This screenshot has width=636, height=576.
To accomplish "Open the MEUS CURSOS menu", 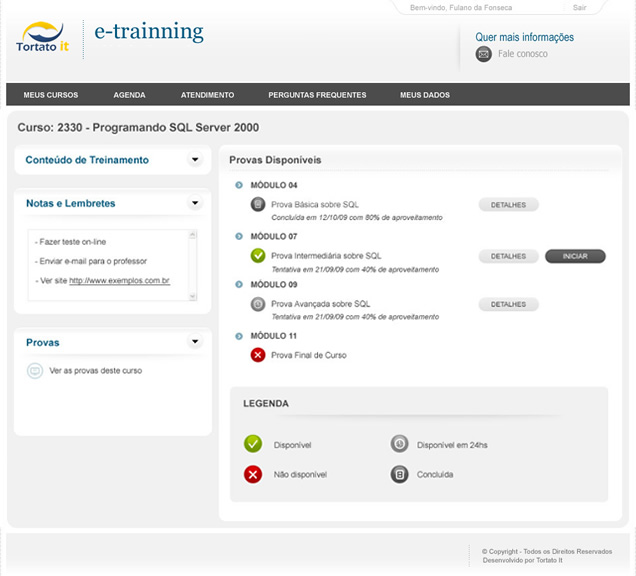I will 51,95.
